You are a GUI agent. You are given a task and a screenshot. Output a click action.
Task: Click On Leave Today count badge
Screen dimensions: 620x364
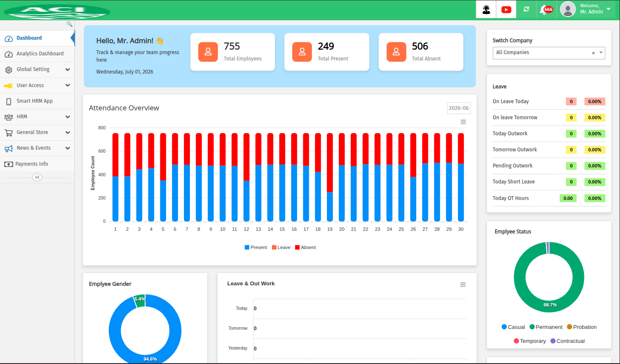pyautogui.click(x=571, y=101)
